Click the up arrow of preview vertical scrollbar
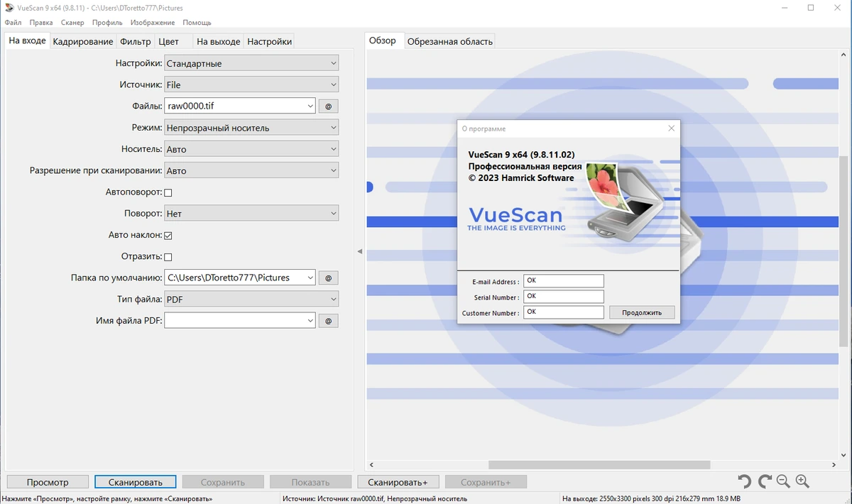 tap(842, 56)
